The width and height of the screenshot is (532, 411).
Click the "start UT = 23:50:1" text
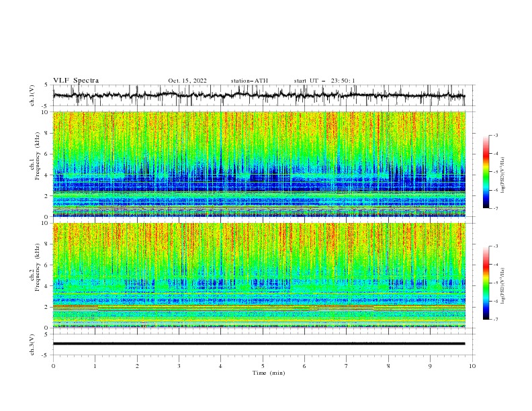point(324,81)
